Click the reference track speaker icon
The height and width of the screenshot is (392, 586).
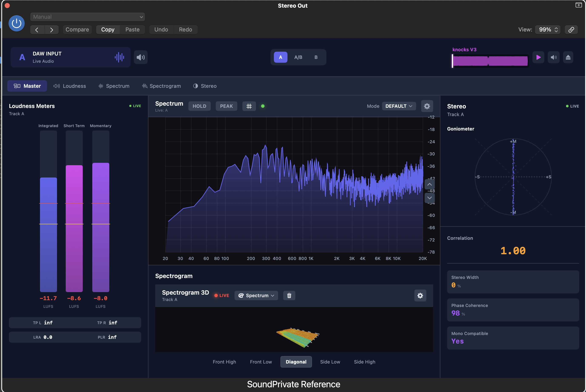click(553, 57)
